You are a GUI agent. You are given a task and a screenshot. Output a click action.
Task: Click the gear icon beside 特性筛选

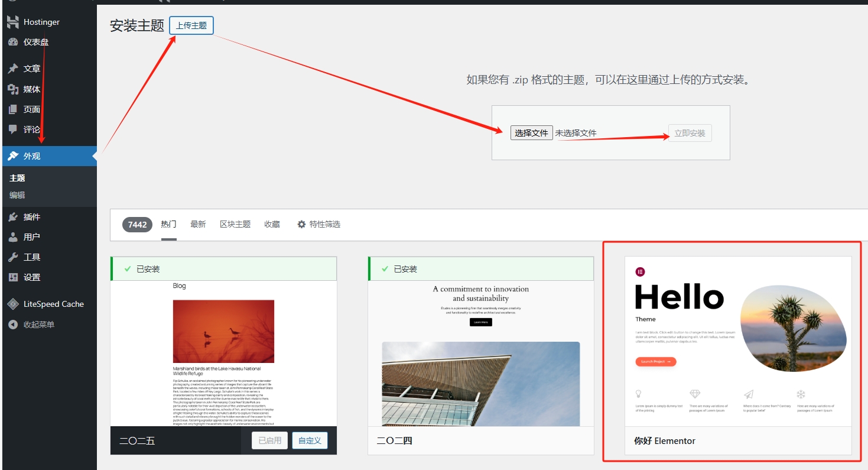point(301,225)
